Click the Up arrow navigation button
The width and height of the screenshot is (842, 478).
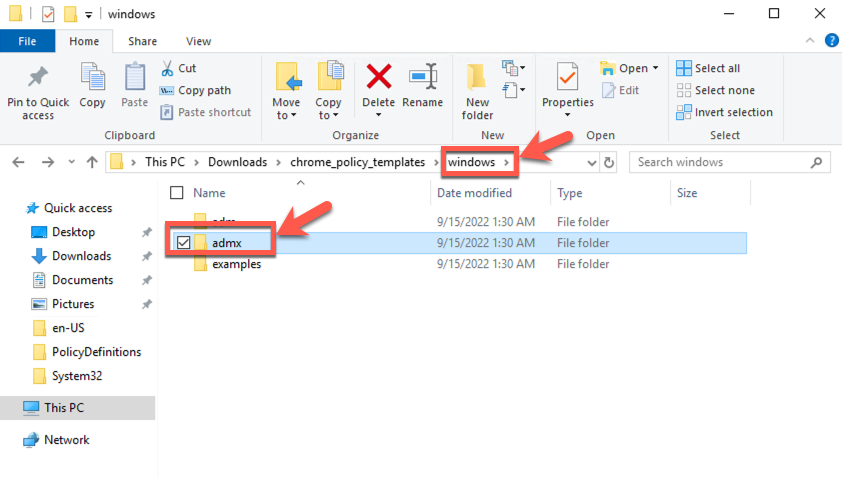tap(92, 162)
